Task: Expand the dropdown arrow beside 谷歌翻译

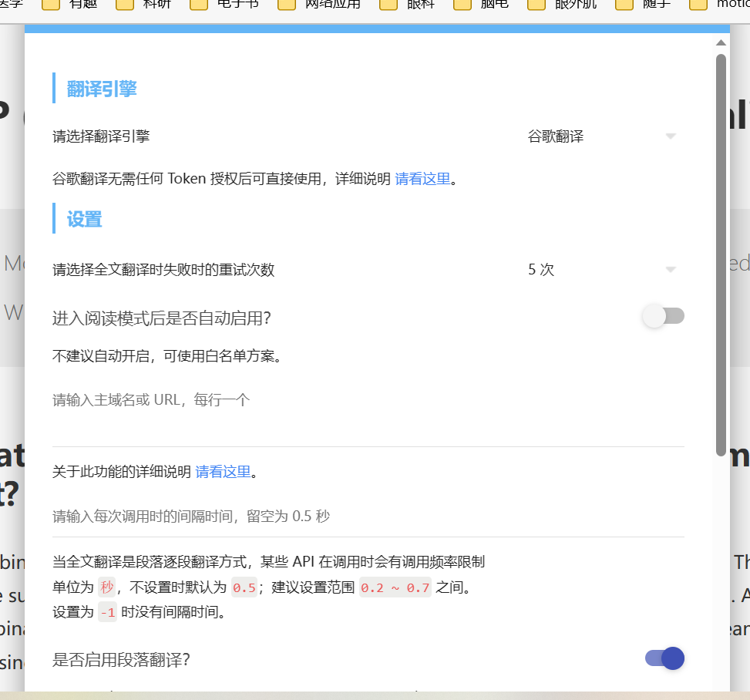Action: tap(671, 136)
